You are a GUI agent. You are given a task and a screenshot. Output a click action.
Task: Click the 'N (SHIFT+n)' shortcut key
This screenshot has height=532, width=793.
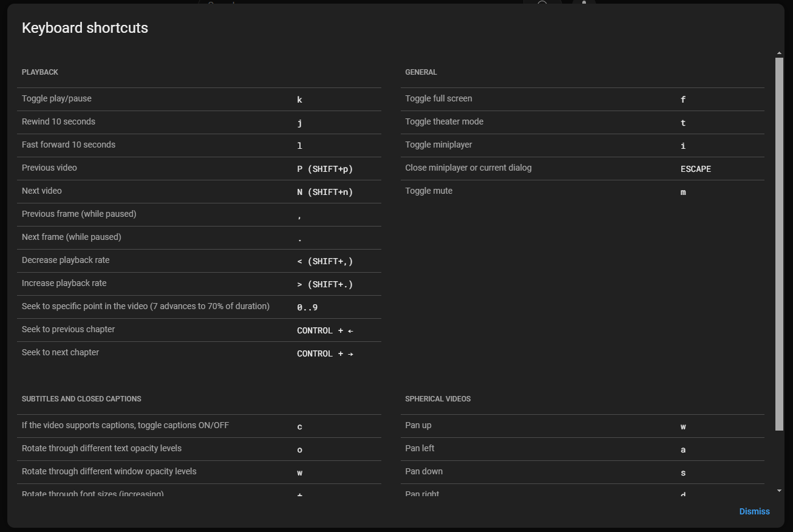click(325, 192)
